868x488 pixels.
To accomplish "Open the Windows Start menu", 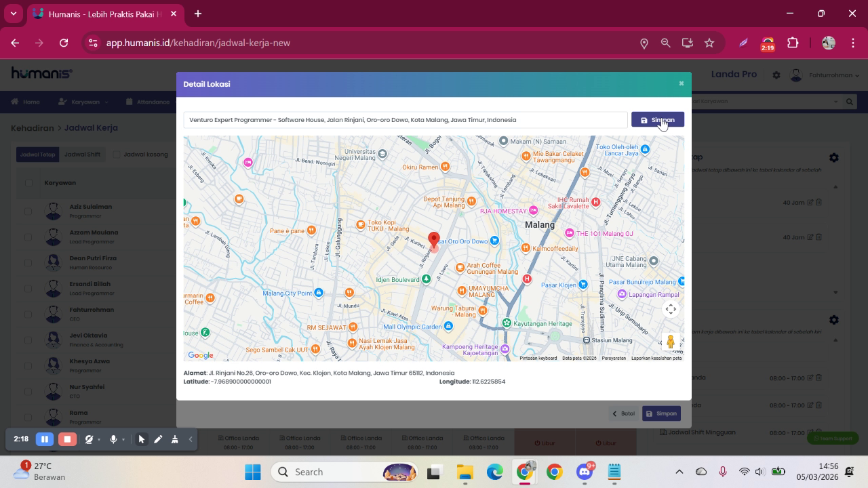I will coord(253,472).
